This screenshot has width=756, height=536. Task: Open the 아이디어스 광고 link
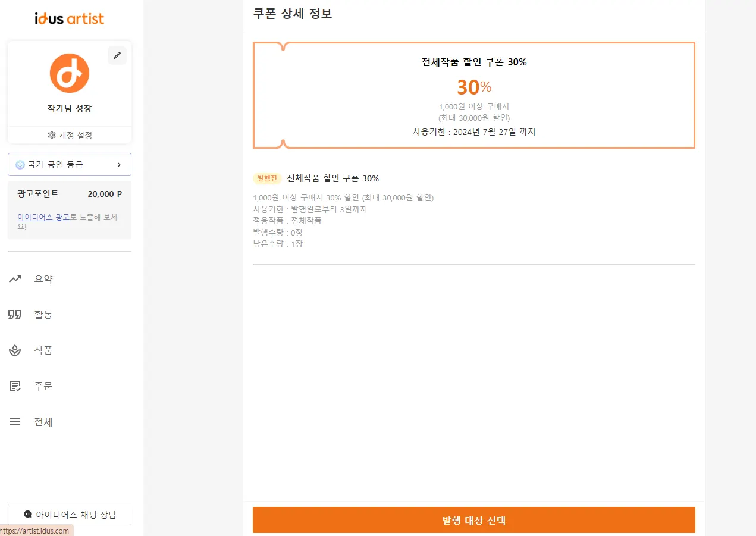click(43, 217)
